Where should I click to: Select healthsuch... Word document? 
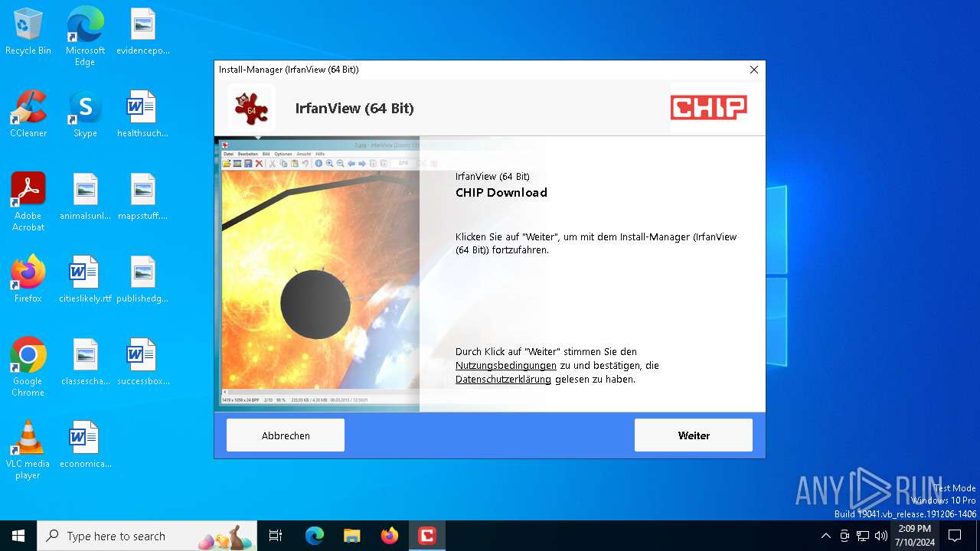(142, 114)
